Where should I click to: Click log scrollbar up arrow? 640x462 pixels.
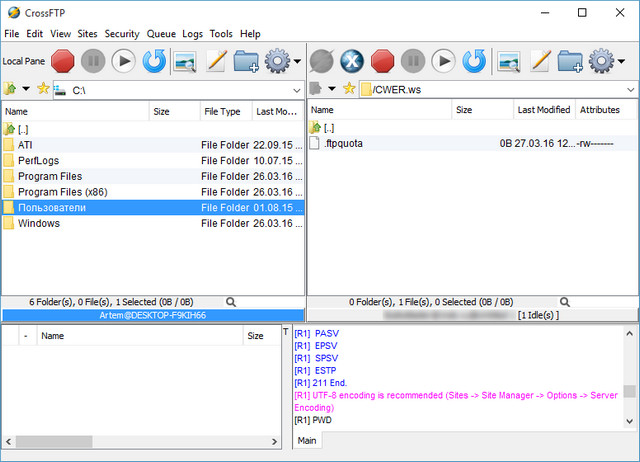click(x=630, y=334)
